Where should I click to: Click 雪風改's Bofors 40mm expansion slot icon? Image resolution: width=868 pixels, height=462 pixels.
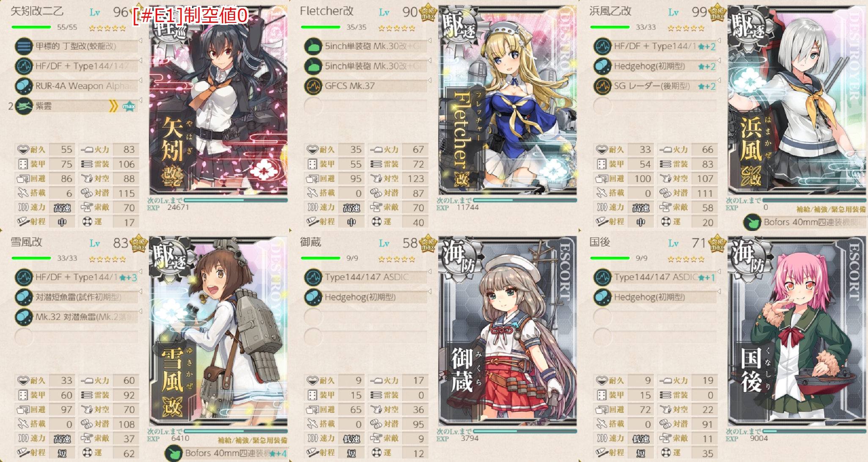tap(173, 454)
